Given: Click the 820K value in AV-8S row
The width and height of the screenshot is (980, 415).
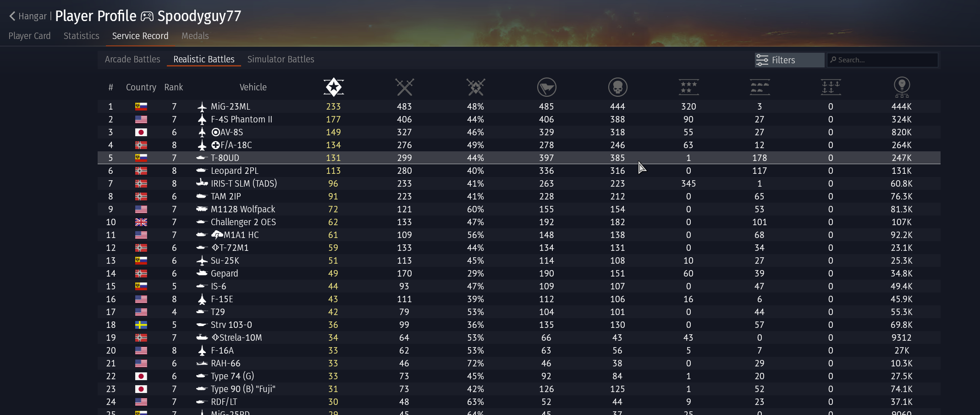Looking at the screenshot, I should 902,132.
